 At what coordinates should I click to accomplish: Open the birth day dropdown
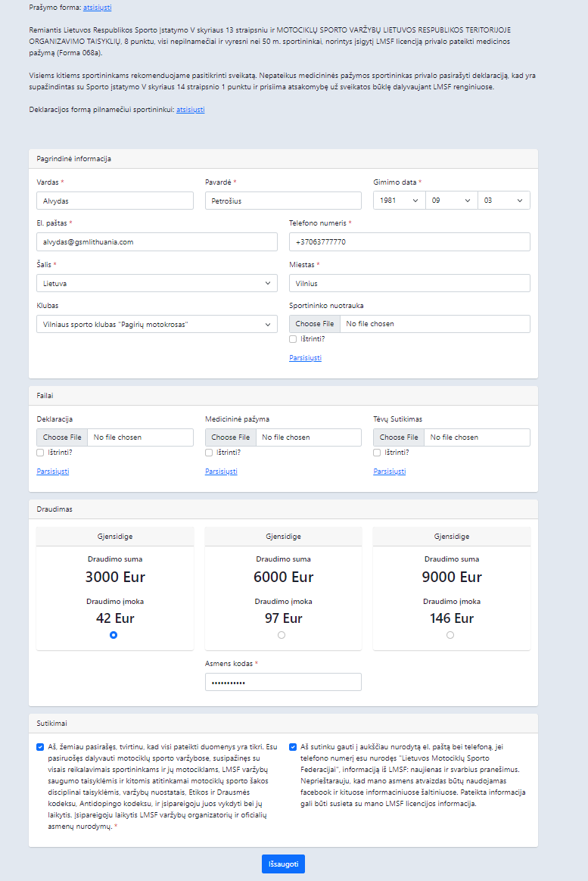(x=504, y=201)
